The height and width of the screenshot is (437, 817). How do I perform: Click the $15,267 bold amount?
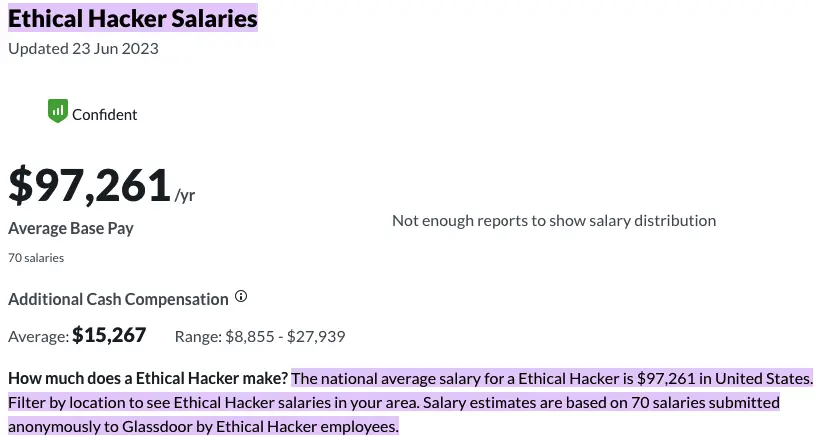click(x=109, y=336)
